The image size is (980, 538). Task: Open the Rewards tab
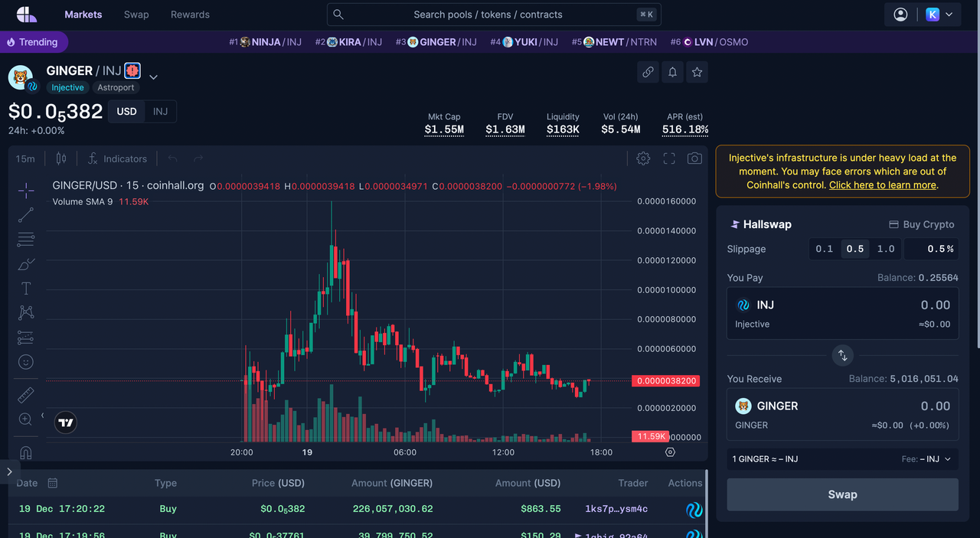pyautogui.click(x=190, y=15)
